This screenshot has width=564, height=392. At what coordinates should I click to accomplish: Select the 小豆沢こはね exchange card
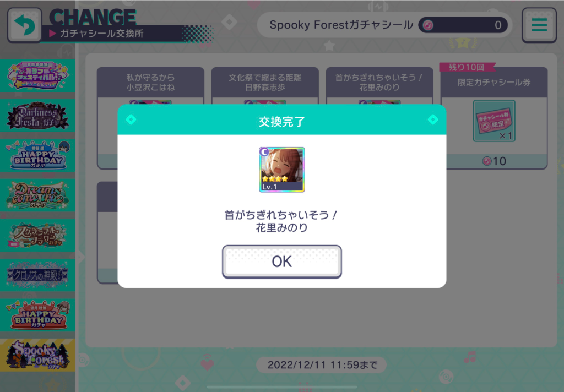pyautogui.click(x=150, y=83)
